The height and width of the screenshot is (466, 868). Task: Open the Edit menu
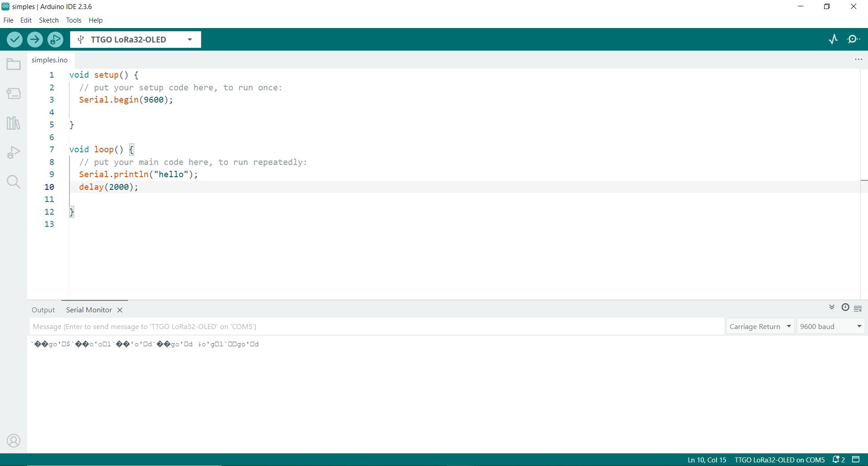(x=26, y=20)
